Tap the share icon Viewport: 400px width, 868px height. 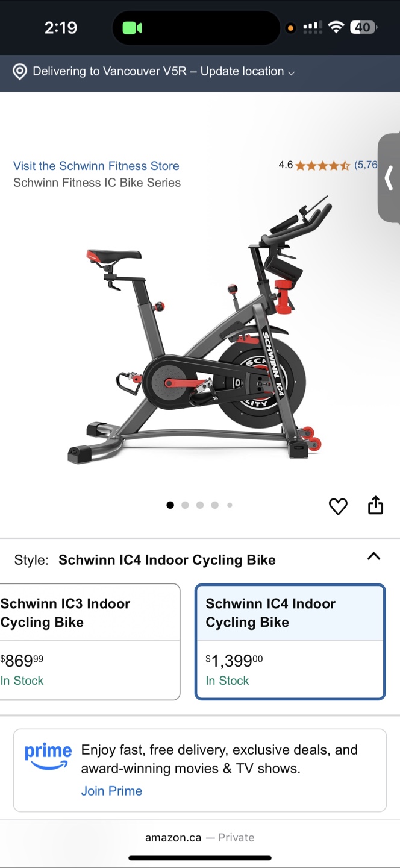375,505
